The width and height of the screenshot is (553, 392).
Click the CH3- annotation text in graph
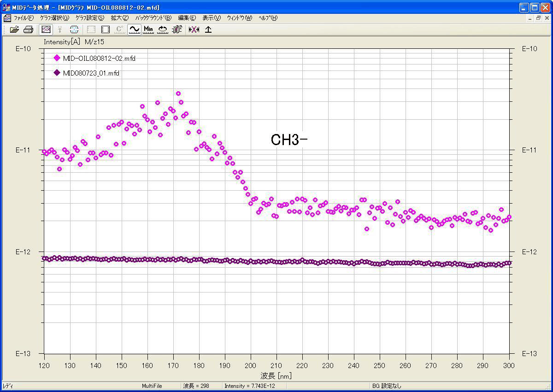click(289, 140)
